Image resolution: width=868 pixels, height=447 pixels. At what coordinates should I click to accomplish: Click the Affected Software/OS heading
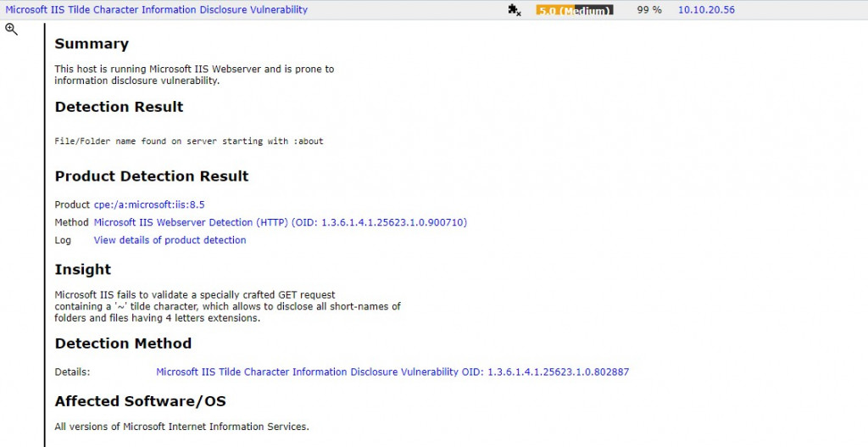coord(140,401)
